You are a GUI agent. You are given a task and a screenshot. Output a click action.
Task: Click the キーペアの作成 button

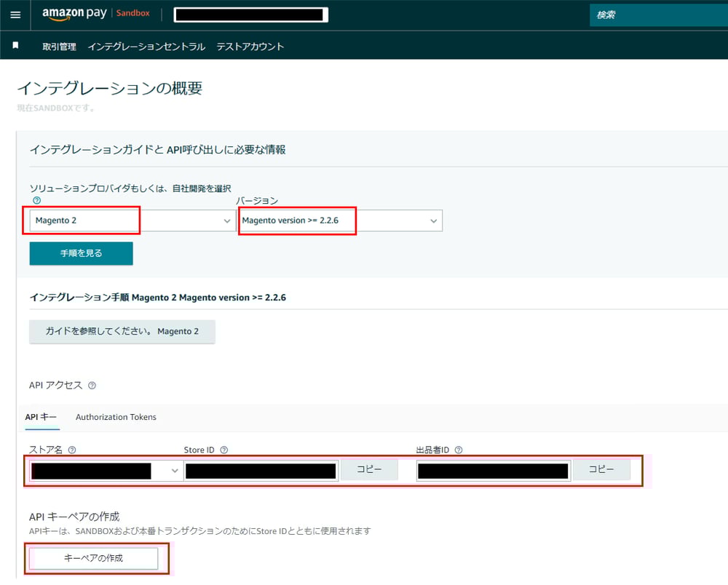93,558
